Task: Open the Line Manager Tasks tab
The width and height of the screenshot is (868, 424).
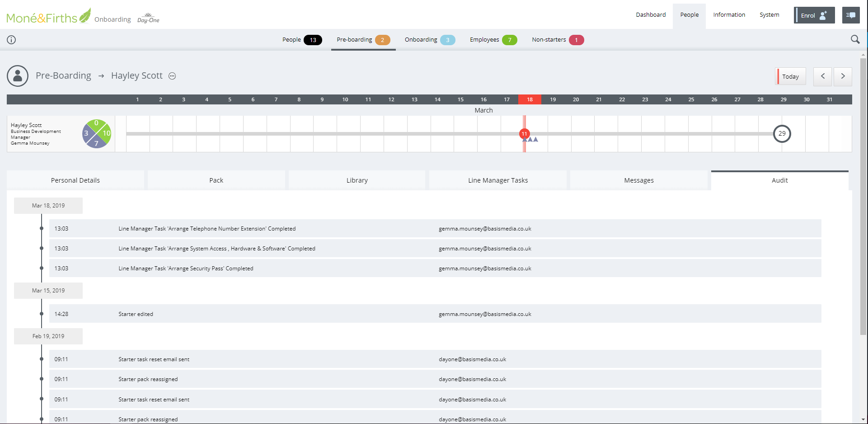Action: pyautogui.click(x=498, y=180)
